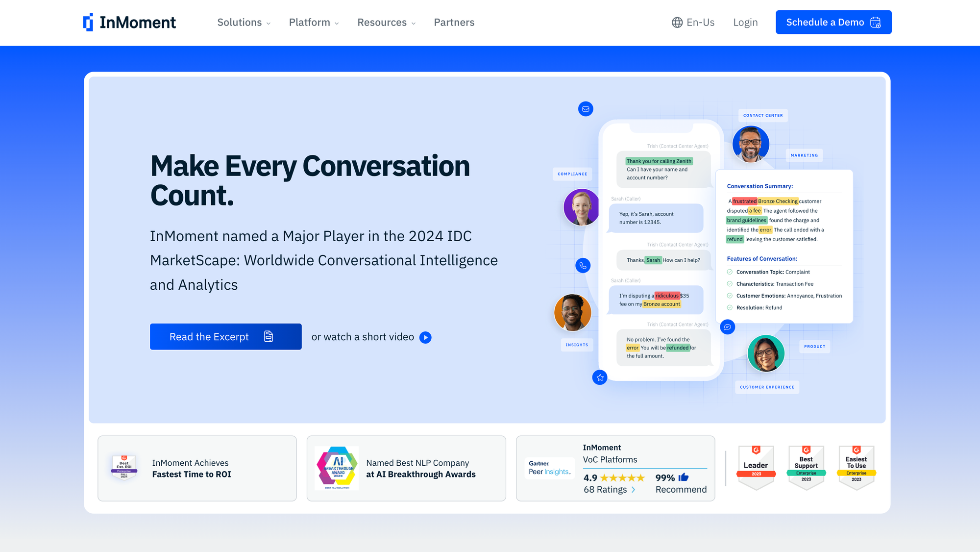Screen dimensions: 980x552
Task: Click the blue chat bubble icon
Action: click(728, 327)
